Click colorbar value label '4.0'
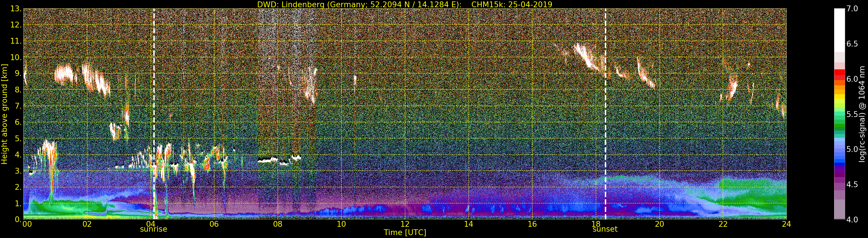The height and width of the screenshot is (238, 868). tap(852, 220)
